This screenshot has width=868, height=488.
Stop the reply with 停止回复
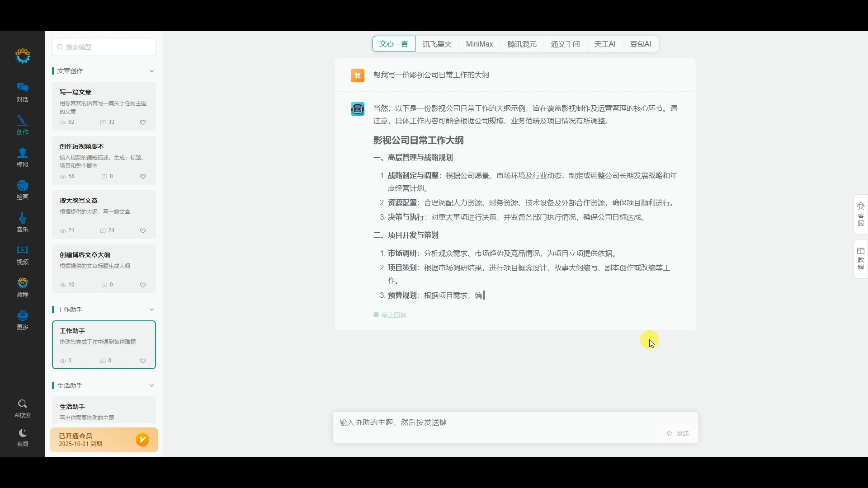pos(390,315)
